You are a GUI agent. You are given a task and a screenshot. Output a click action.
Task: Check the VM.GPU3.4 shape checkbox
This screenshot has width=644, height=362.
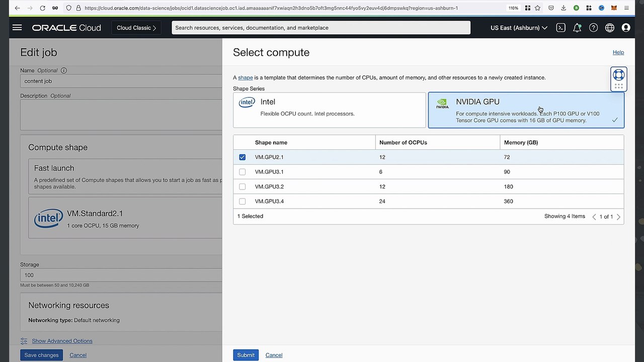point(243,201)
